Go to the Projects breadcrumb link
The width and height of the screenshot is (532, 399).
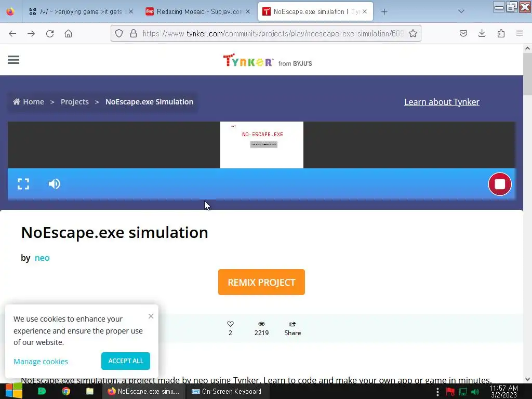tap(75, 102)
